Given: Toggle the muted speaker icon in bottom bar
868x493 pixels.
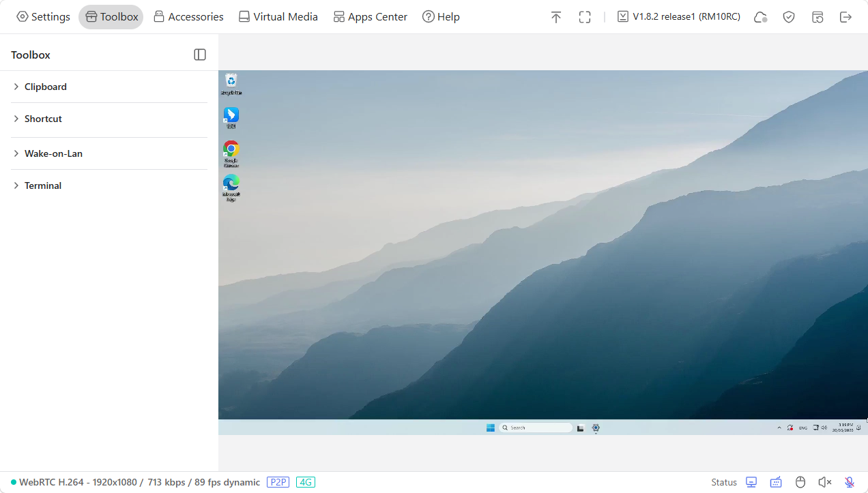Looking at the screenshot, I should pos(825,482).
